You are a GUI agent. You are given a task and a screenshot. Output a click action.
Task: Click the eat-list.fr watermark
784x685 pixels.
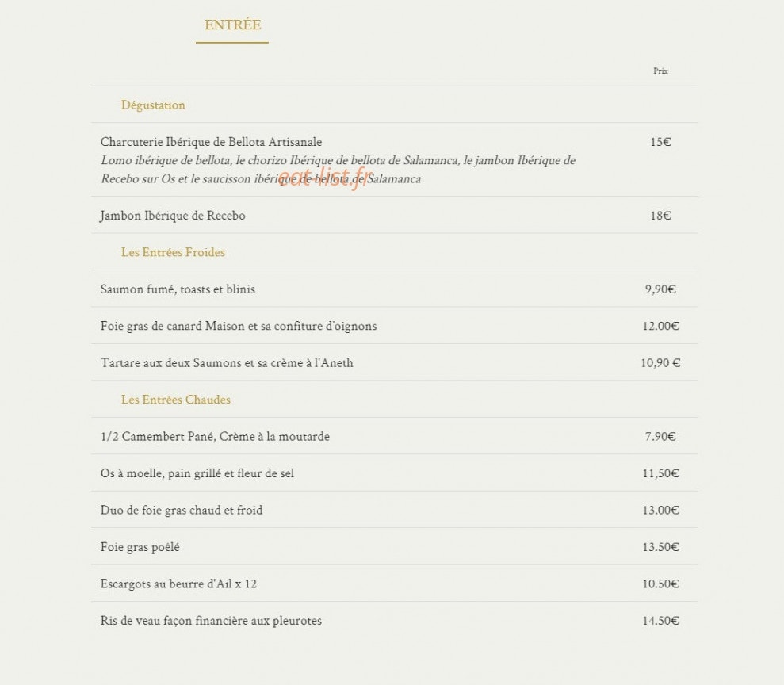coord(326,178)
